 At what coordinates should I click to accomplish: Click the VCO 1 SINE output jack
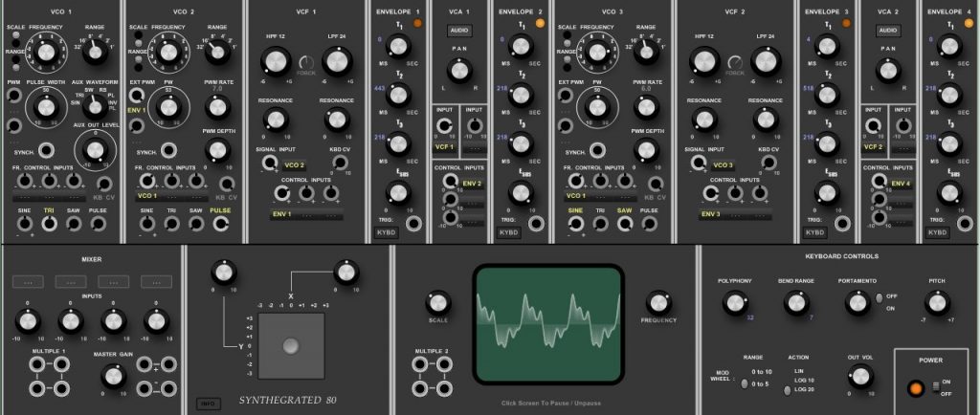point(24,224)
